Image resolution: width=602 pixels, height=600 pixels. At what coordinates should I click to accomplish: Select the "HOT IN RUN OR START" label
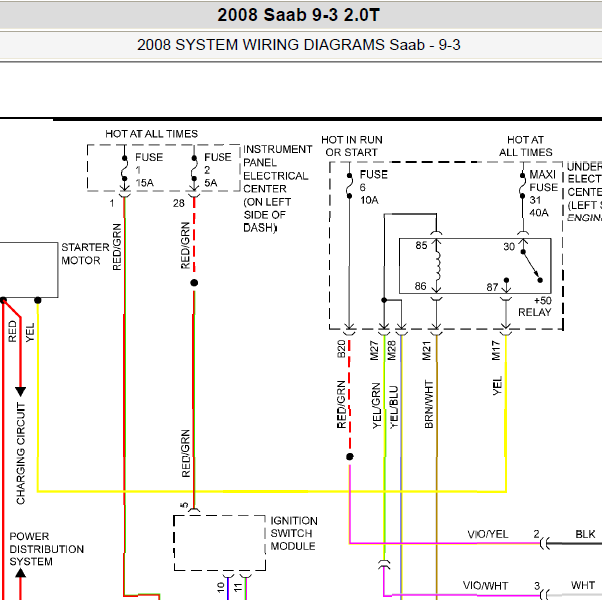352,146
